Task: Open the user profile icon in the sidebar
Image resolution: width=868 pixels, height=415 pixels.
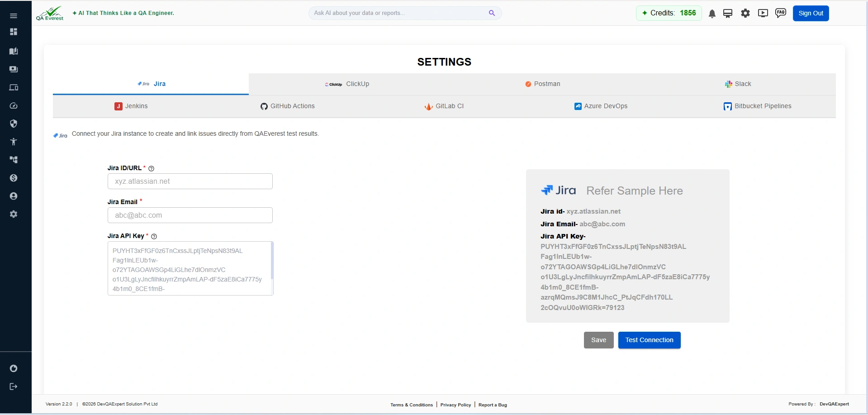Action: pos(14,196)
